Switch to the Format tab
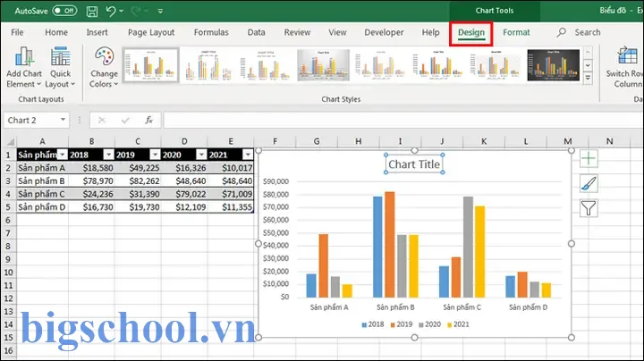Image resolution: width=644 pixels, height=361 pixels. tap(516, 32)
